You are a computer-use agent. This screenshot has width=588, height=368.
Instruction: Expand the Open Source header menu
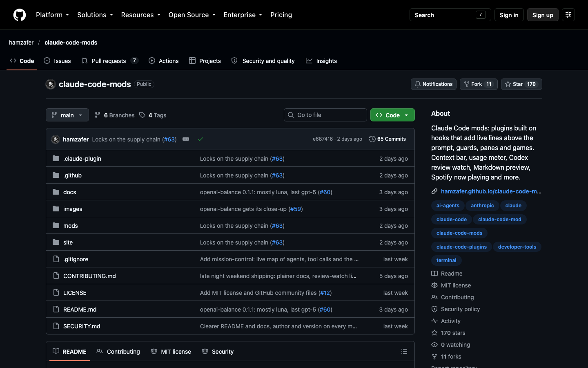192,15
